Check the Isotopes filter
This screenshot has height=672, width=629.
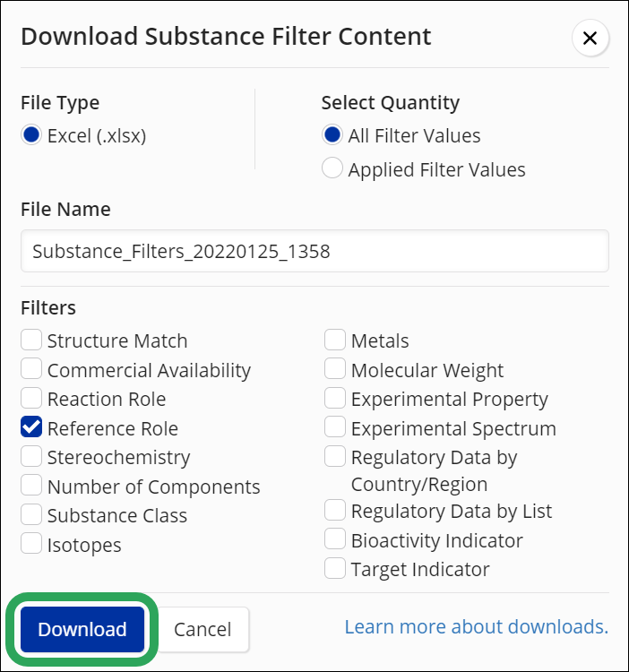click(31, 544)
